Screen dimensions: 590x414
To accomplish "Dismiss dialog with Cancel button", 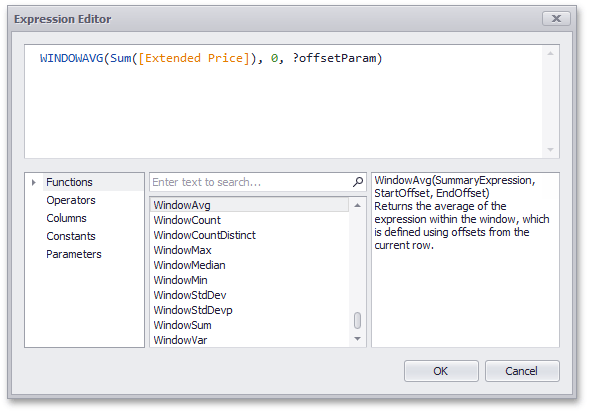I will click(522, 371).
